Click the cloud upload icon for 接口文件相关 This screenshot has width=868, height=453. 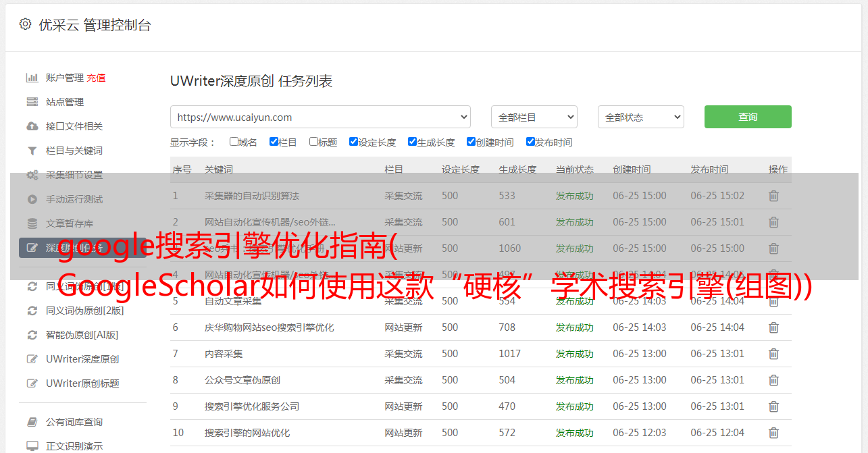click(x=32, y=126)
